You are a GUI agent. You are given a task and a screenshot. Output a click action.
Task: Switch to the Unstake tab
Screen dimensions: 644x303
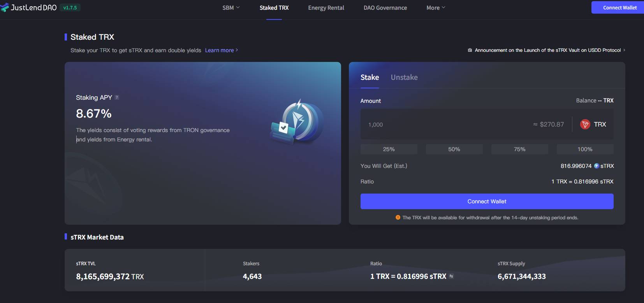coord(404,77)
